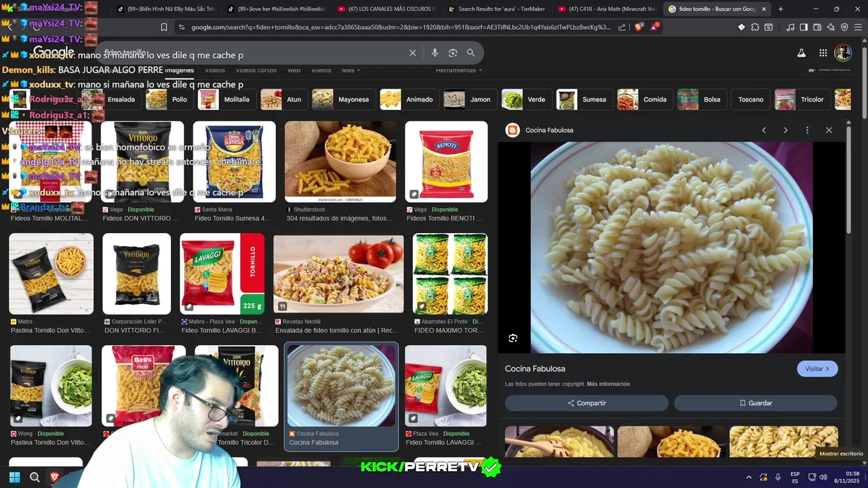The width and height of the screenshot is (868, 488).
Task: Open a new browser tab
Action: tap(781, 9)
